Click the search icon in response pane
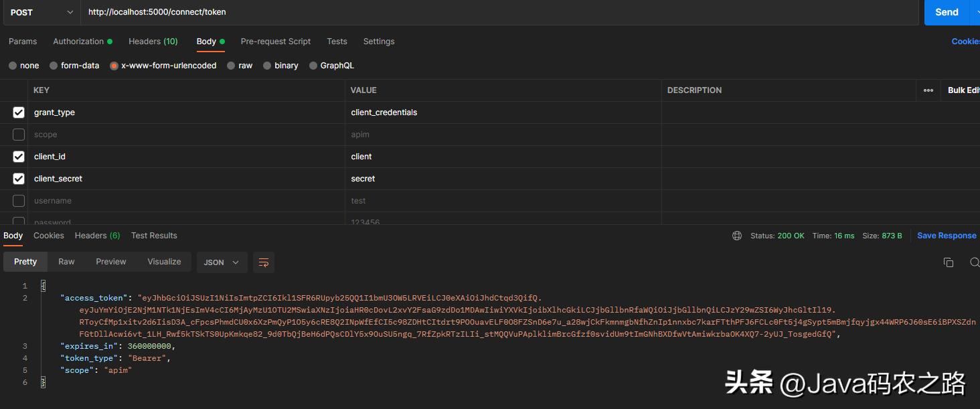Viewport: 980px width, 409px height. [x=974, y=262]
